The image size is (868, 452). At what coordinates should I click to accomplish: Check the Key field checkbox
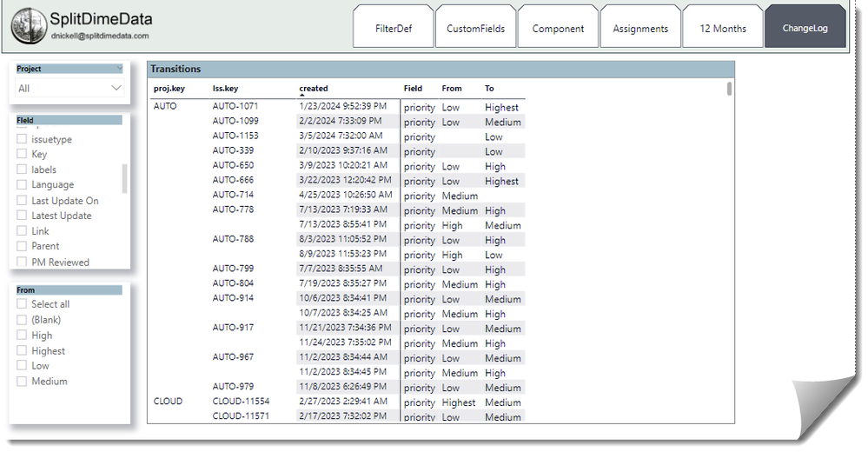tap(22, 154)
